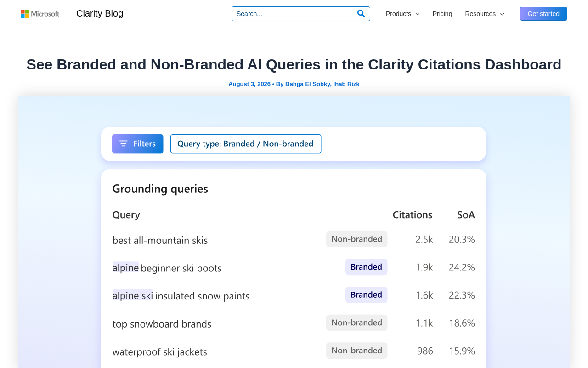Open the Clarity Blog home link
This screenshot has height=368, width=588.
(x=100, y=14)
